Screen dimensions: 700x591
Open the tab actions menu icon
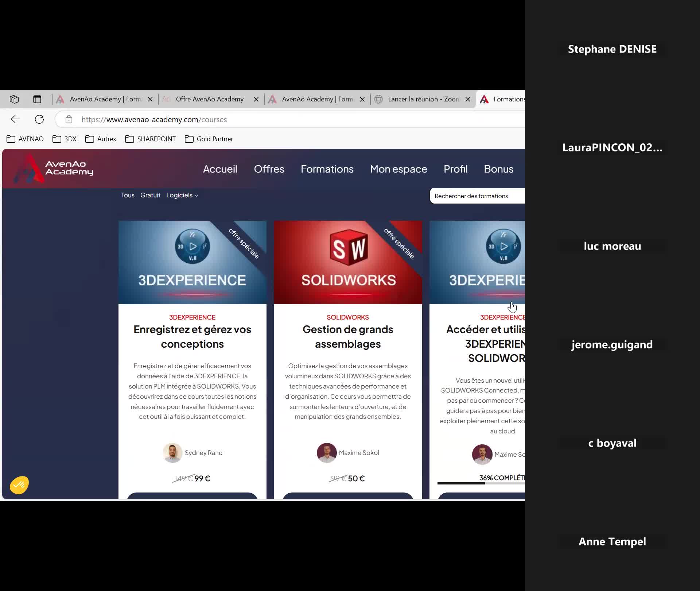click(x=37, y=99)
